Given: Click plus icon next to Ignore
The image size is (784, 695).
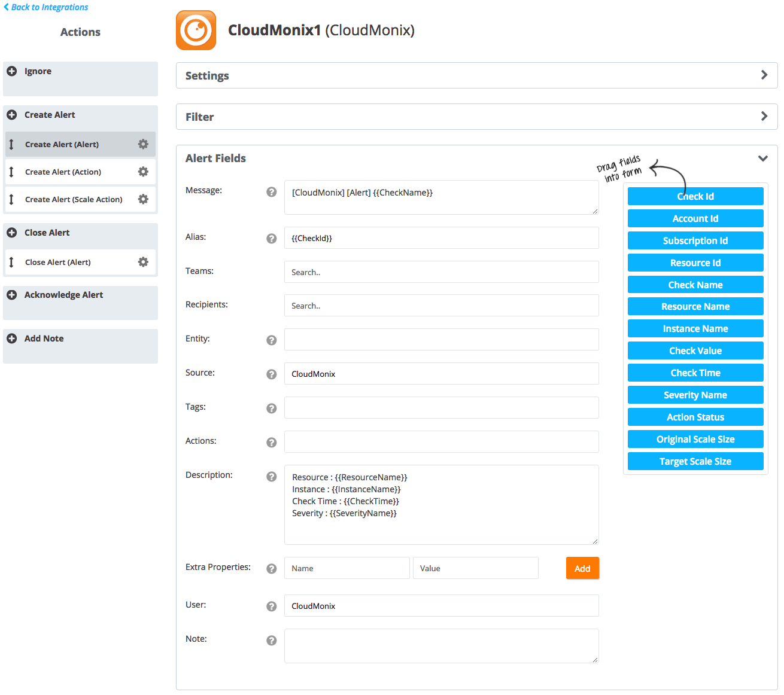Looking at the screenshot, I should [x=11, y=71].
